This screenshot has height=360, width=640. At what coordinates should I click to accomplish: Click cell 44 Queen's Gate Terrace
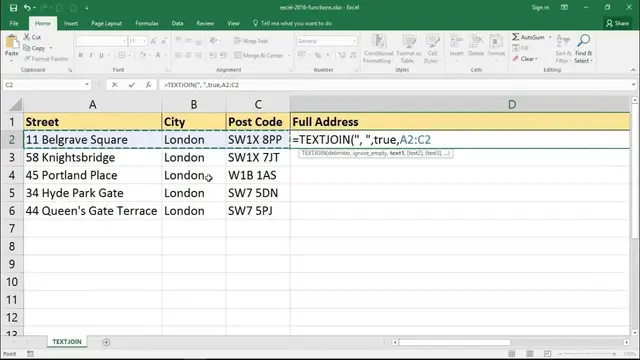(x=93, y=211)
